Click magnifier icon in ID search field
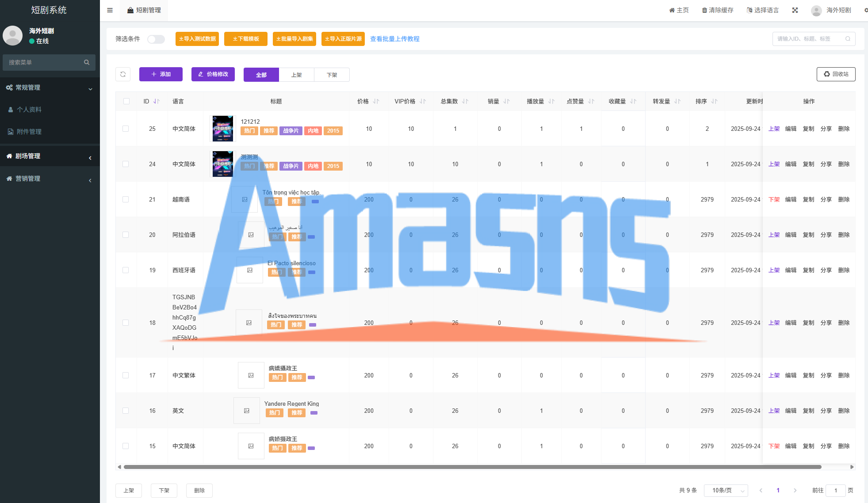Image resolution: width=868 pixels, height=503 pixels. tap(848, 39)
